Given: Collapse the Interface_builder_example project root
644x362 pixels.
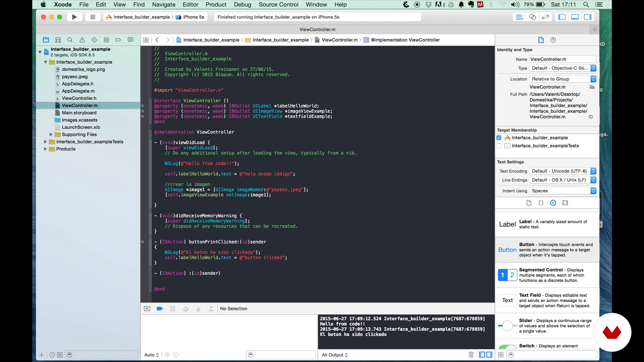Looking at the screenshot, I should pyautogui.click(x=40, y=52).
